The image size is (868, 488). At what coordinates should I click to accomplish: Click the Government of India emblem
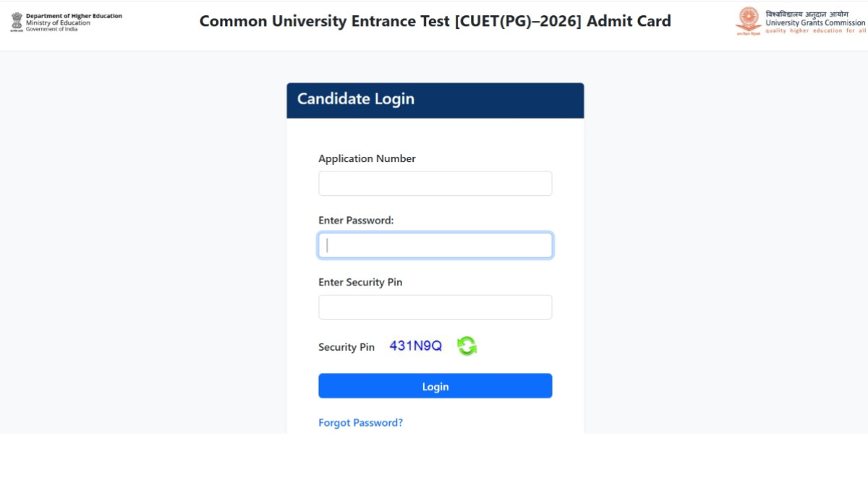click(17, 22)
